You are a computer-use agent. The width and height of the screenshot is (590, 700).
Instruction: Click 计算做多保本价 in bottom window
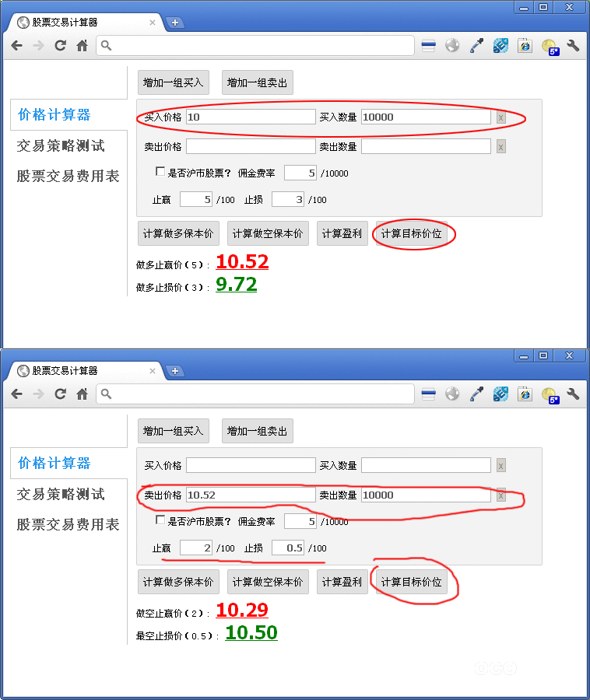click(x=178, y=582)
